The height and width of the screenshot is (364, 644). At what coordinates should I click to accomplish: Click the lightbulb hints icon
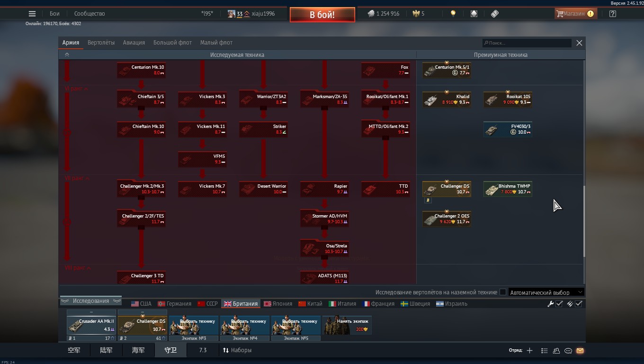coord(453,14)
